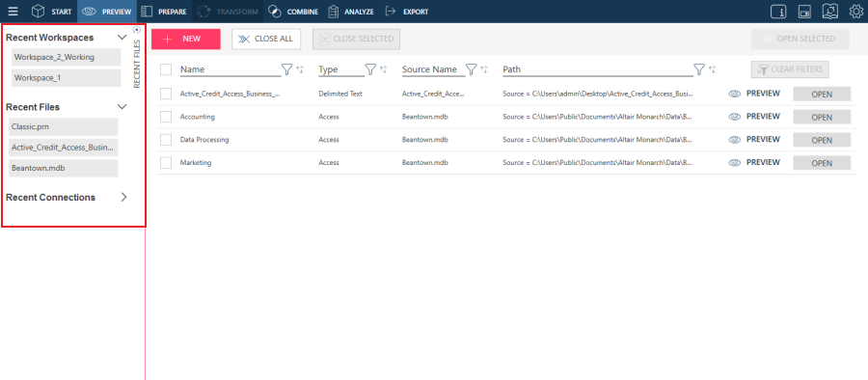
Task: Collapse the Recent Workspaces section
Action: (122, 37)
